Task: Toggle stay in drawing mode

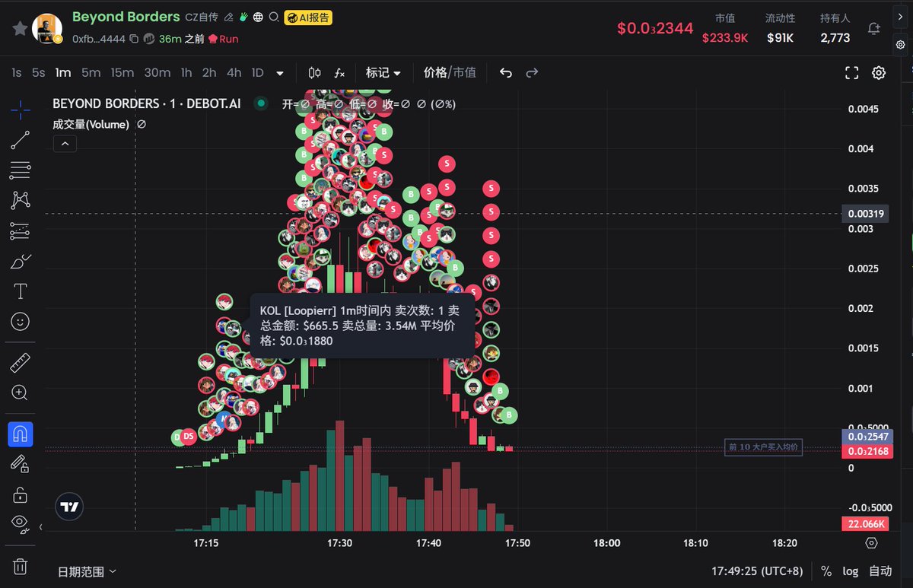Action: (x=21, y=464)
